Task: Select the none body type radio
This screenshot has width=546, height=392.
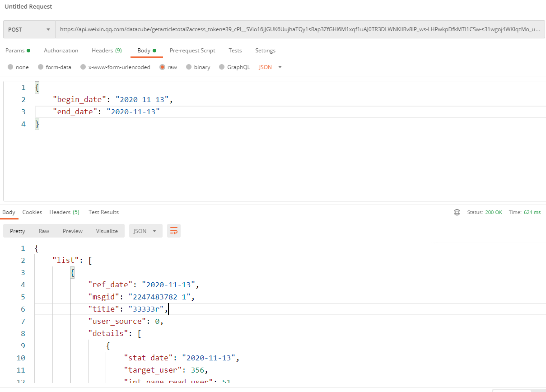Action: 10,67
